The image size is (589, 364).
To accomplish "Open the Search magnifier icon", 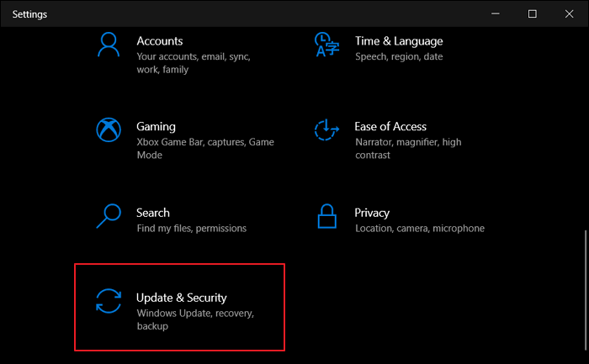I will click(109, 216).
